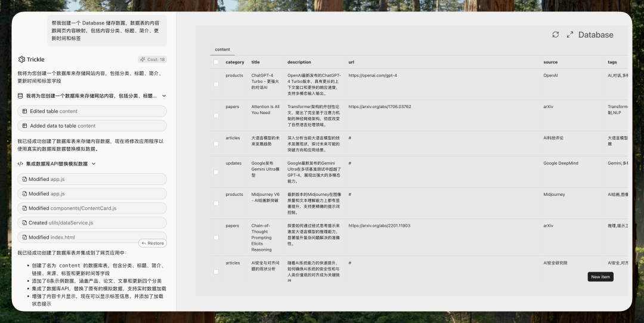Click New item button
Image resolution: width=644 pixels, height=323 pixels.
[x=600, y=277]
